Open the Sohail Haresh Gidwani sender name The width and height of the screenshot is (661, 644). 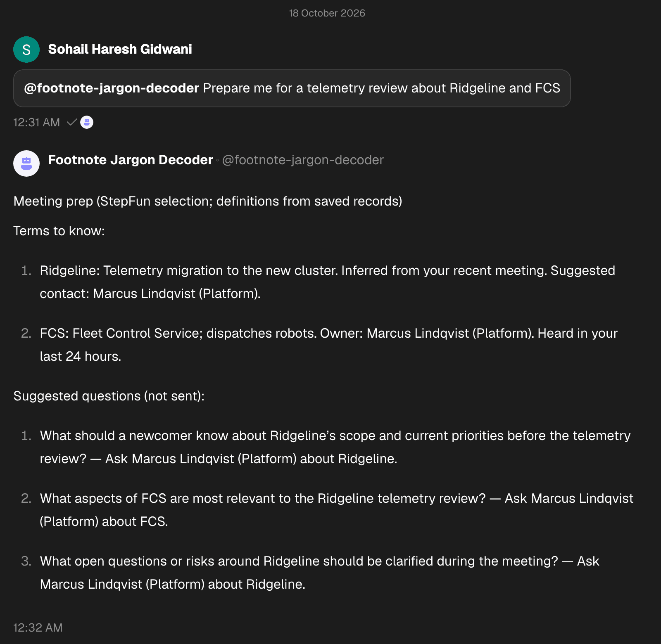click(120, 49)
